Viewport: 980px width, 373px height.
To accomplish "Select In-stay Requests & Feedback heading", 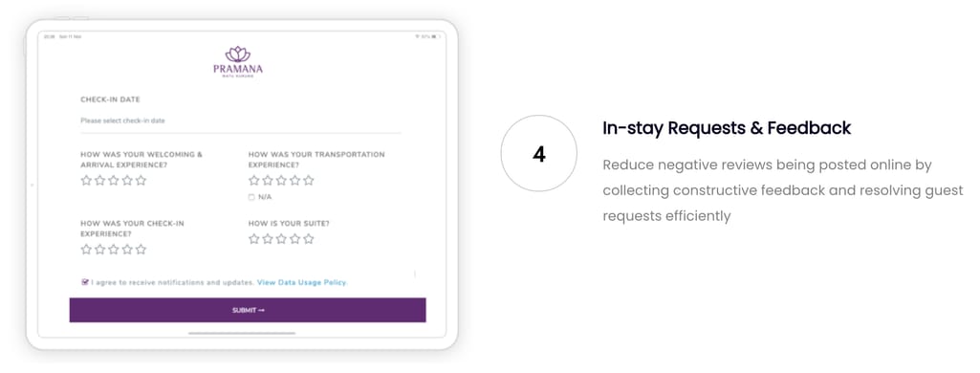I will point(727,128).
